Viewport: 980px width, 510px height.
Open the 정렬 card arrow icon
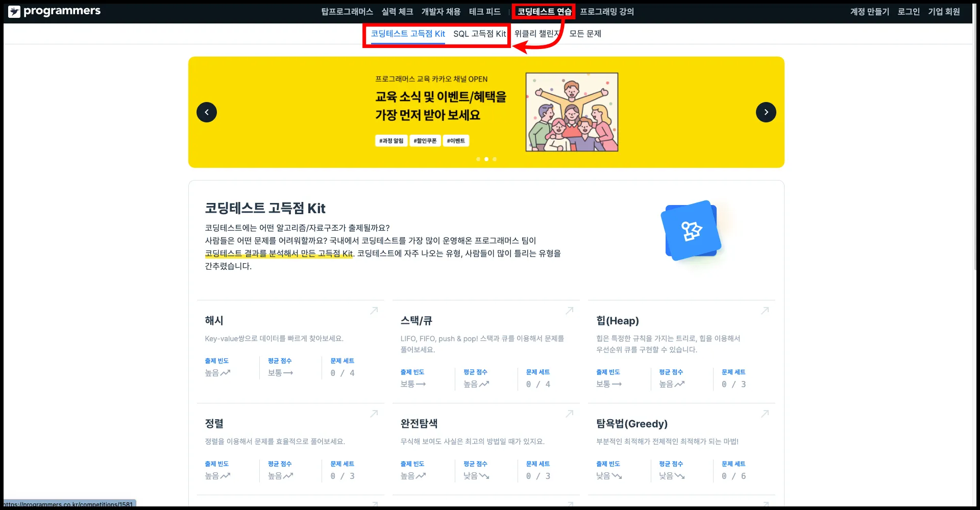(x=374, y=414)
